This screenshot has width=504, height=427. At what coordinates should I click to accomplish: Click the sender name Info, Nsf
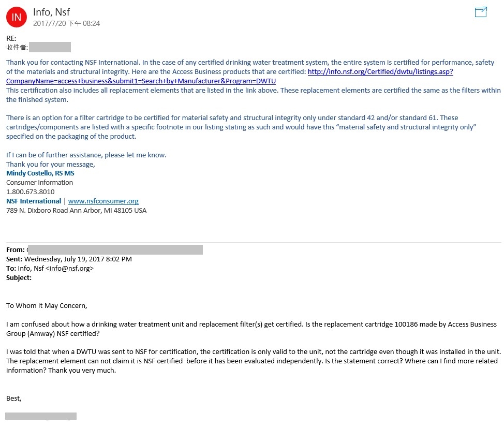pos(51,12)
